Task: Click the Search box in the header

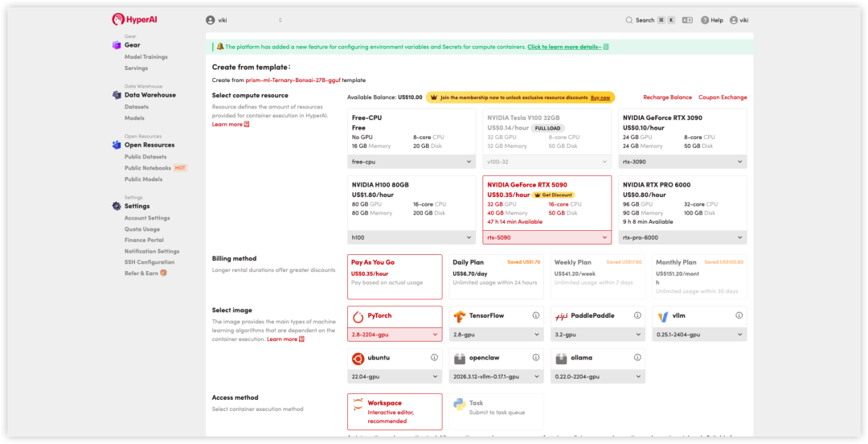Action: (x=650, y=20)
